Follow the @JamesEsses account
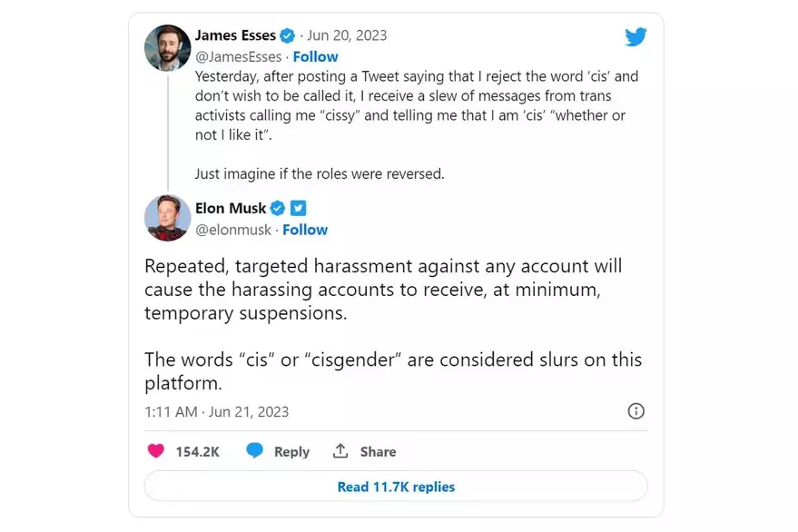This screenshot has width=798, height=532. [x=315, y=56]
